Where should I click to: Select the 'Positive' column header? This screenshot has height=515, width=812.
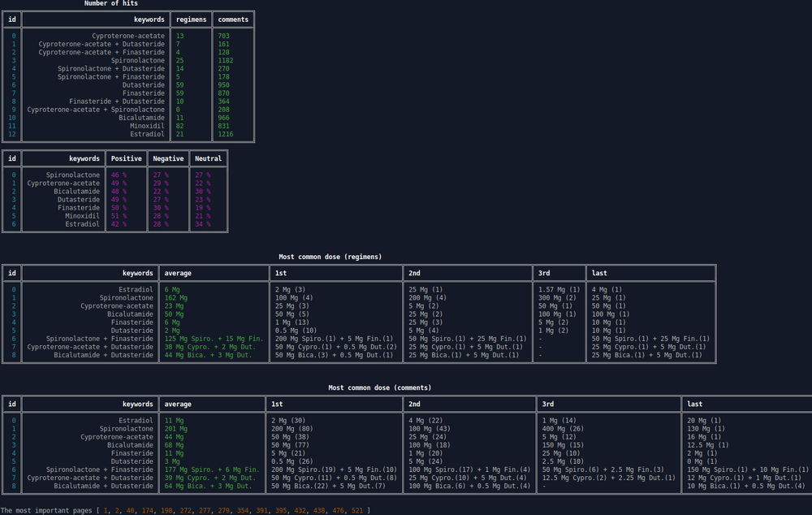(x=126, y=158)
